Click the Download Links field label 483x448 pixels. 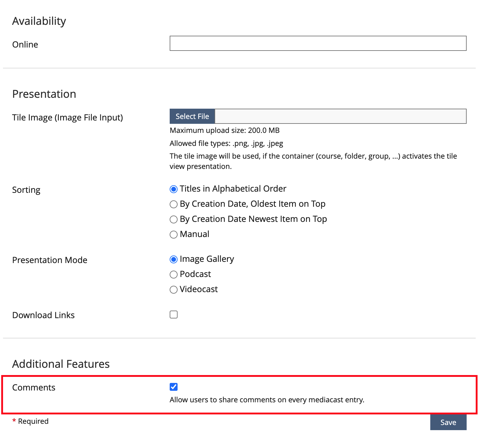point(43,315)
